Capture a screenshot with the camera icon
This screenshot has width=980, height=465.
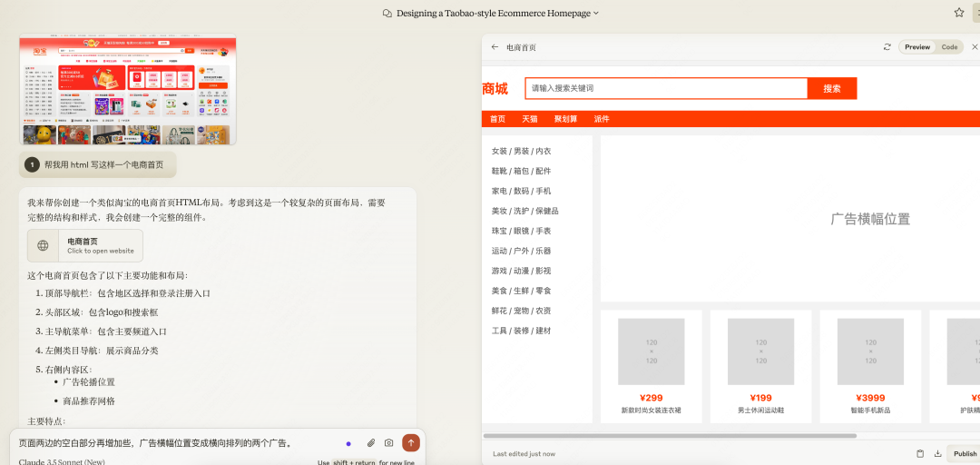(x=388, y=443)
